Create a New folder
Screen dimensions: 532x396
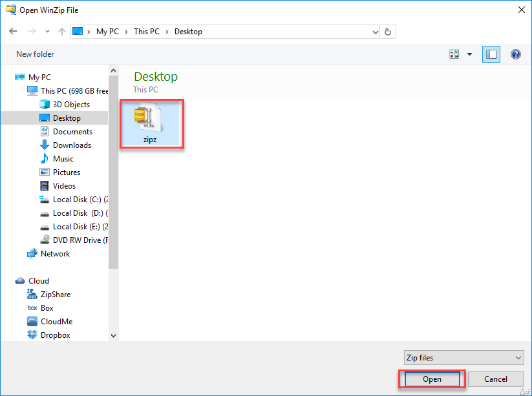coord(35,54)
